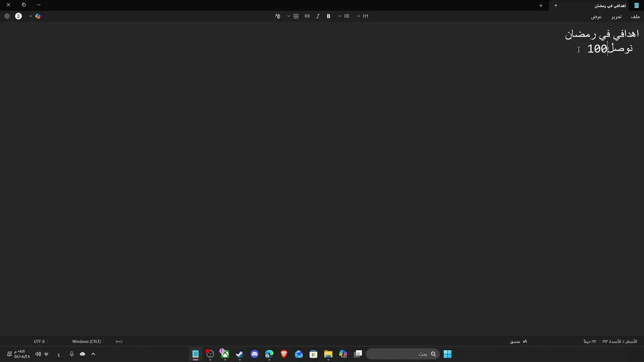Click the منسق formatted mode indicator
Viewport: 644px width, 362px height.
tap(518, 341)
